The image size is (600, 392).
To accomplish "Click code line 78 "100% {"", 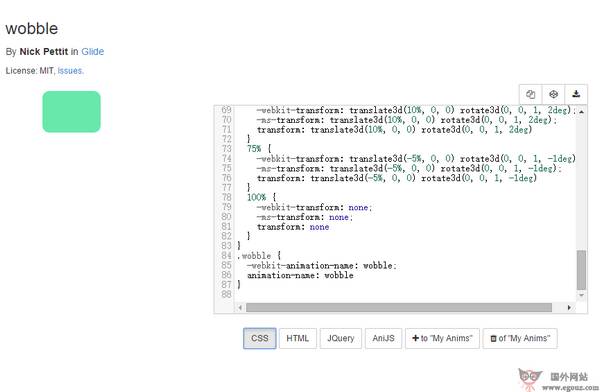I will [261, 198].
